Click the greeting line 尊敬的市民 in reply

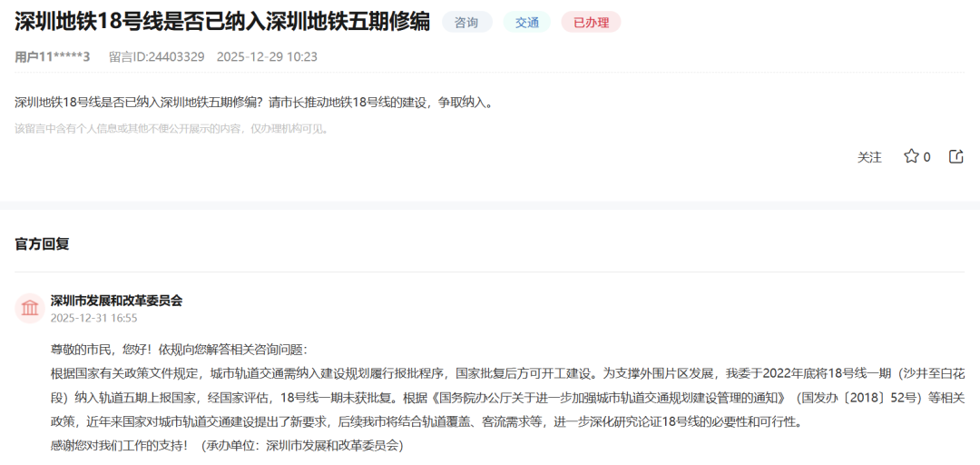click(x=179, y=349)
